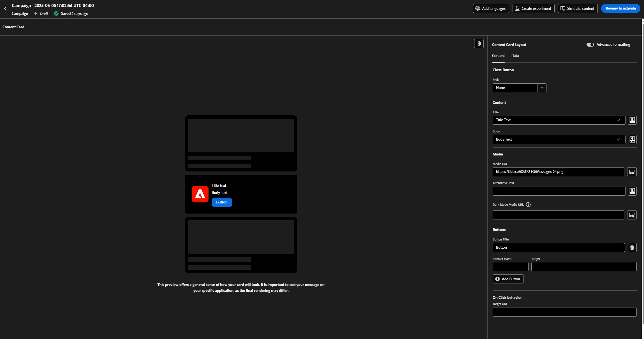Click info icon beside Dark Mode Media URL

pyautogui.click(x=528, y=205)
